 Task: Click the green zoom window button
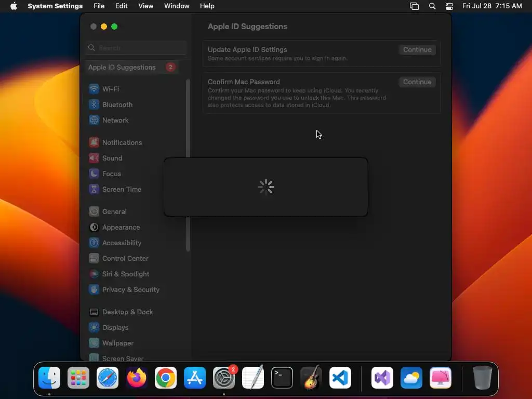[x=114, y=26]
